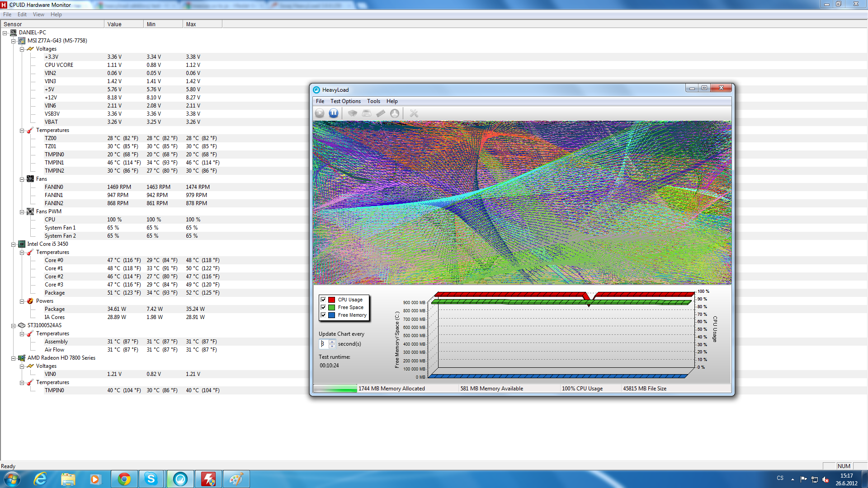Click the Value column header
Viewport: 868px width, 488px height.
pyautogui.click(x=124, y=24)
